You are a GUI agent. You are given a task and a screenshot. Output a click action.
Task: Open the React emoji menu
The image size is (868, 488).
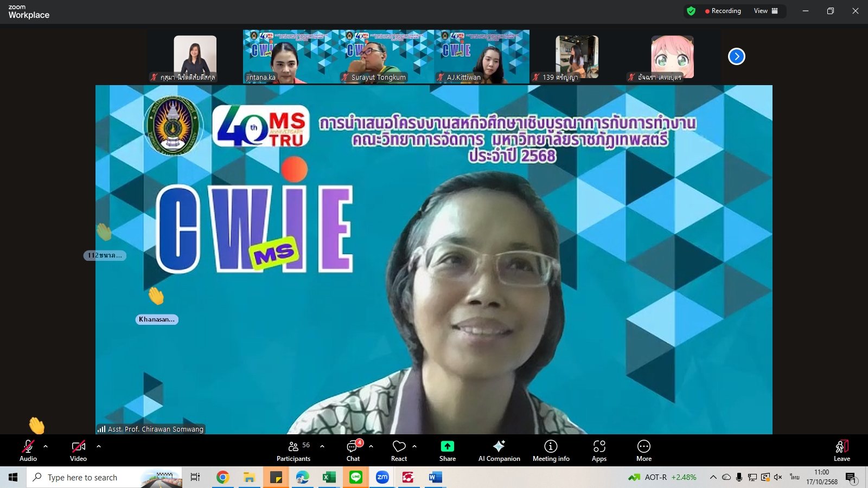click(x=399, y=451)
